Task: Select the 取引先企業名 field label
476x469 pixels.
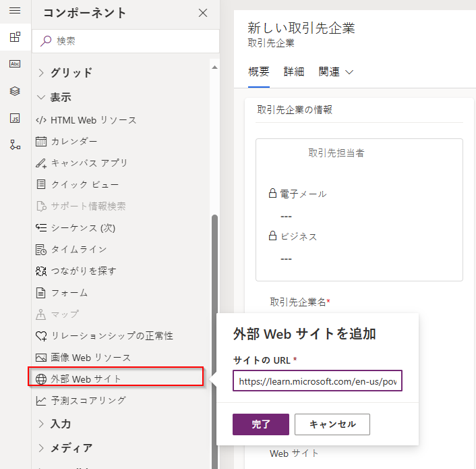Action: pyautogui.click(x=297, y=302)
